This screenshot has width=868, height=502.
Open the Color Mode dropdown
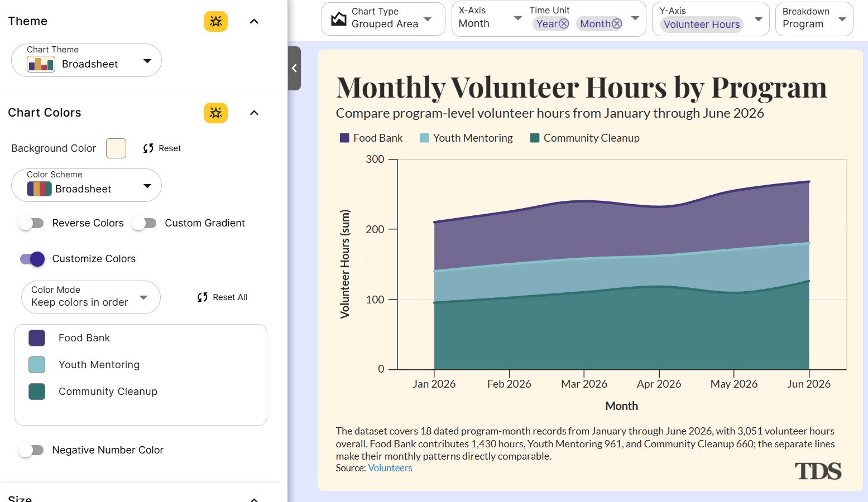[91, 297]
